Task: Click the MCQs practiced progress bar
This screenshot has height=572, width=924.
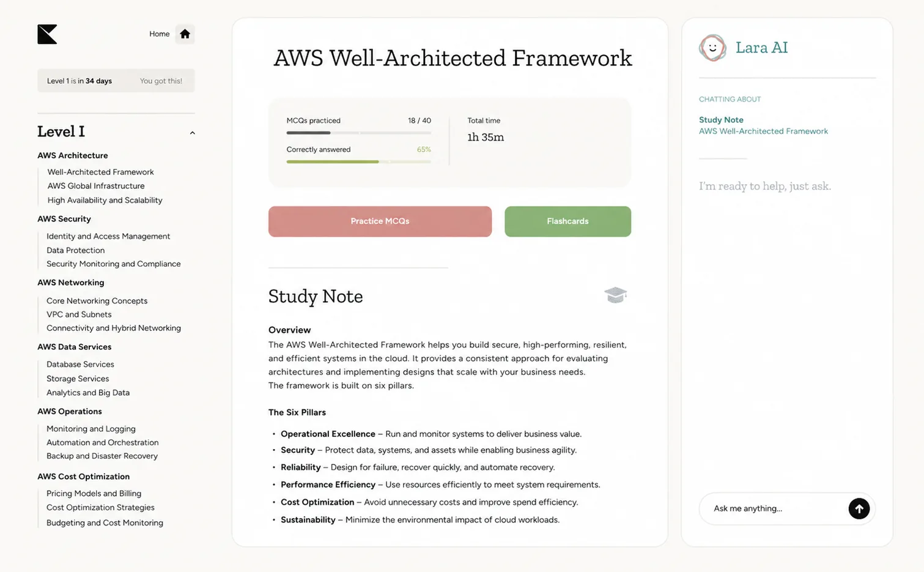Action: pos(358,133)
